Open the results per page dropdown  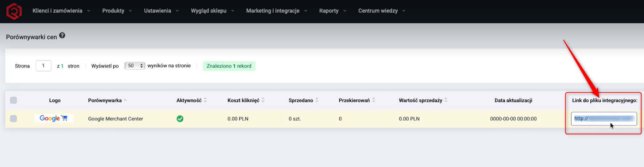(x=135, y=66)
